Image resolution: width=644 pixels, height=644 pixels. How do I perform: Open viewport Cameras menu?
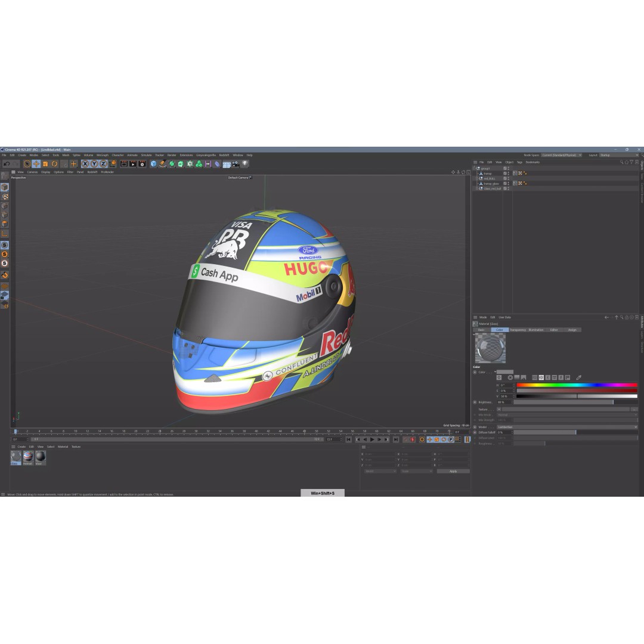32,172
